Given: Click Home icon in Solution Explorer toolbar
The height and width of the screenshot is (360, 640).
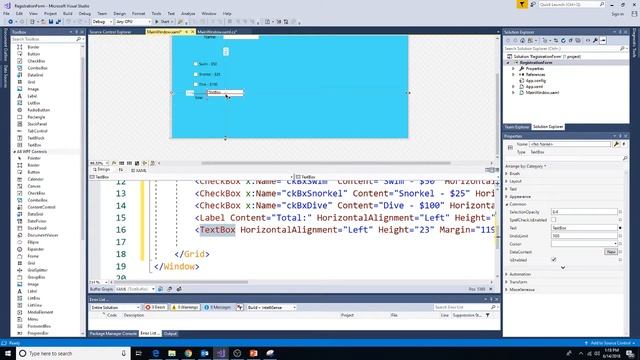Looking at the screenshot, I should [x=522, y=40].
